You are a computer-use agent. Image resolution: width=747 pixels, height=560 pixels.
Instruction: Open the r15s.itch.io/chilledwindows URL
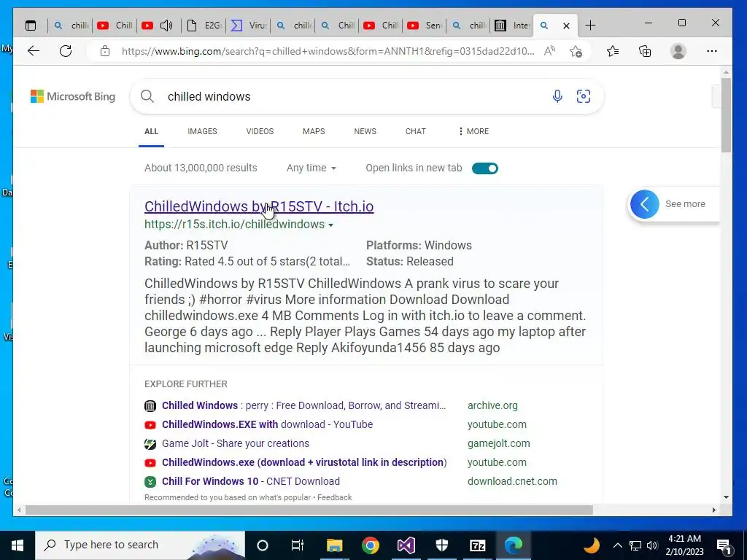point(234,225)
